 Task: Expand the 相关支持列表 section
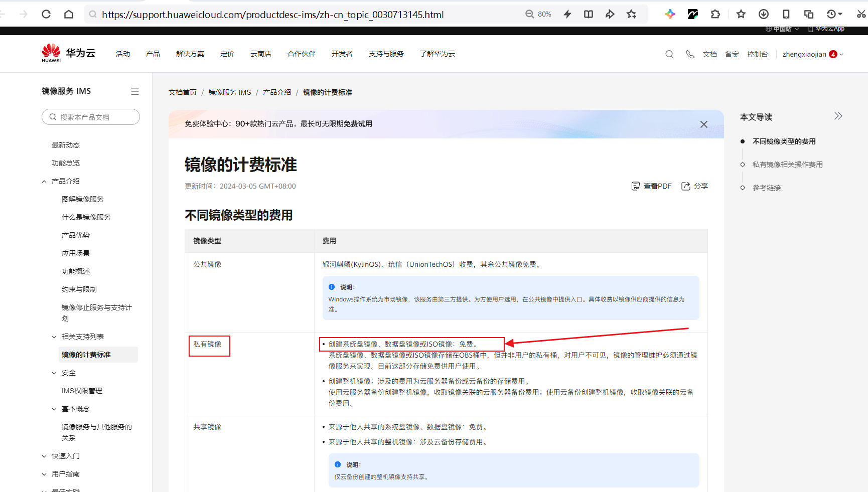tap(54, 337)
